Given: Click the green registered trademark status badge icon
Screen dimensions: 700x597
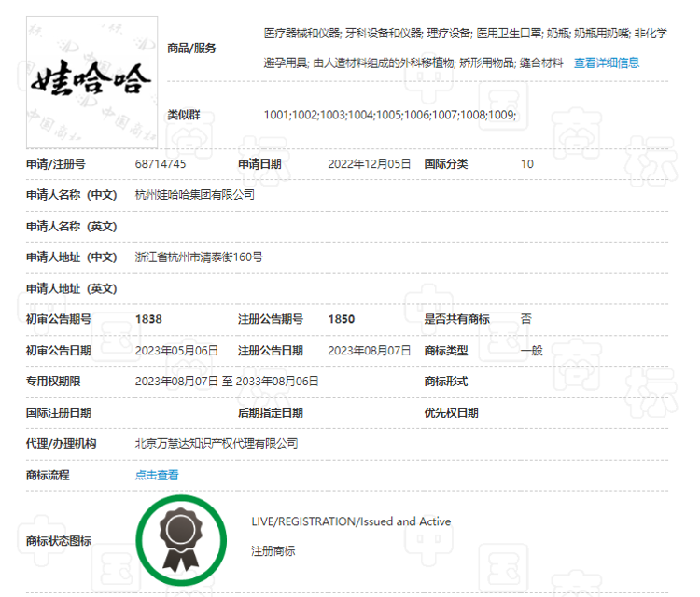Looking at the screenshot, I should click(x=181, y=540).
